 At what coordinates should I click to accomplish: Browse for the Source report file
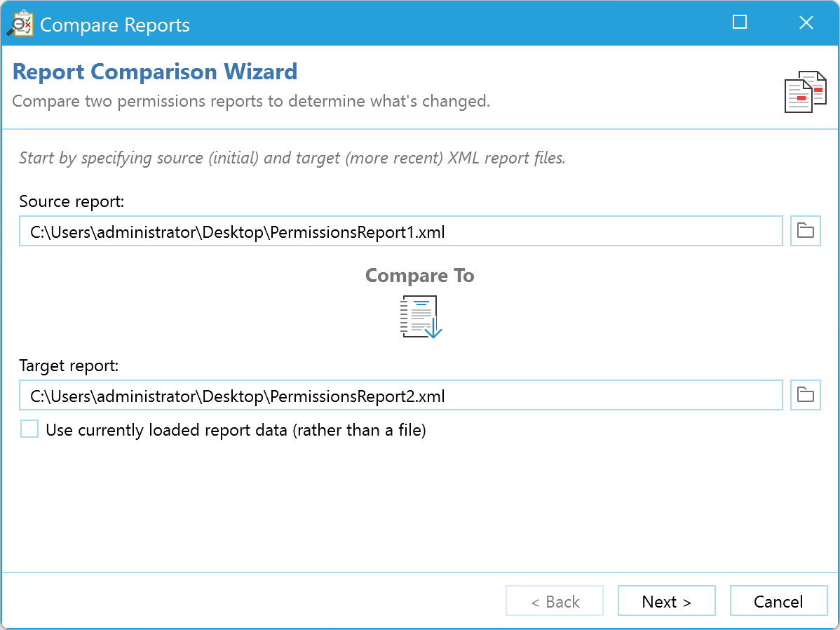point(805,231)
